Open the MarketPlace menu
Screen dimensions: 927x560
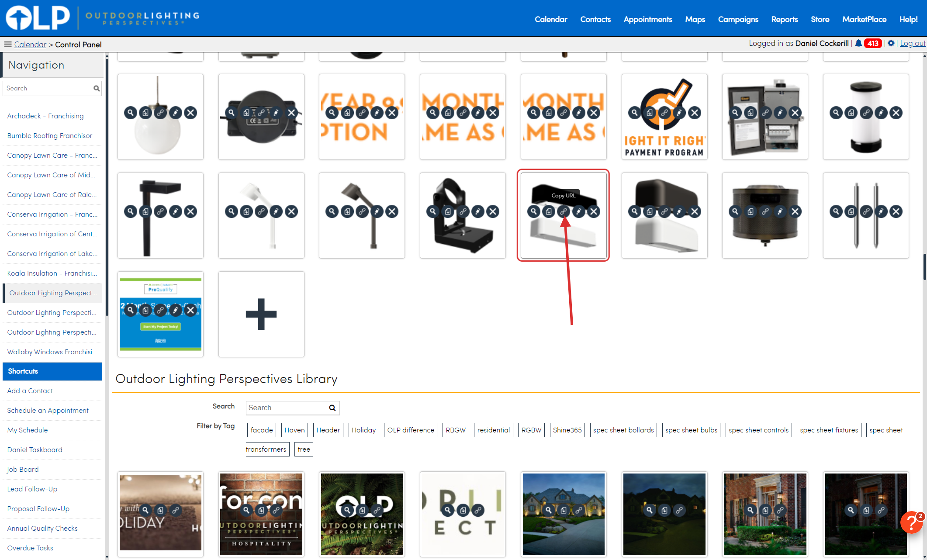(864, 19)
